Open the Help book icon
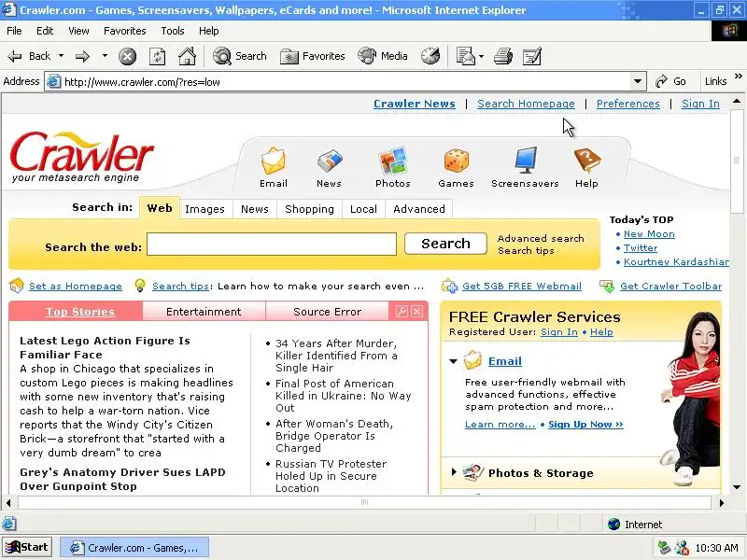 pyautogui.click(x=587, y=161)
